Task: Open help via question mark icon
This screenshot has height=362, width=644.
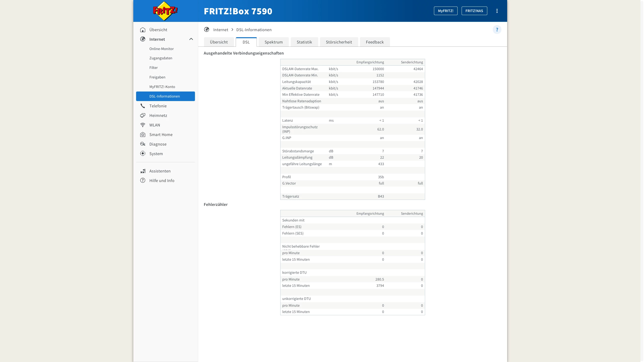Action: click(497, 30)
